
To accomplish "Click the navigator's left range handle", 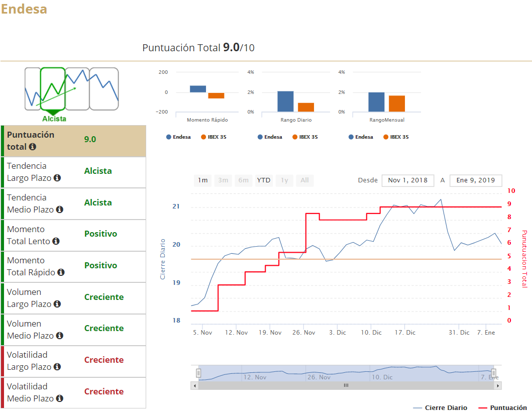I will pyautogui.click(x=198, y=373).
